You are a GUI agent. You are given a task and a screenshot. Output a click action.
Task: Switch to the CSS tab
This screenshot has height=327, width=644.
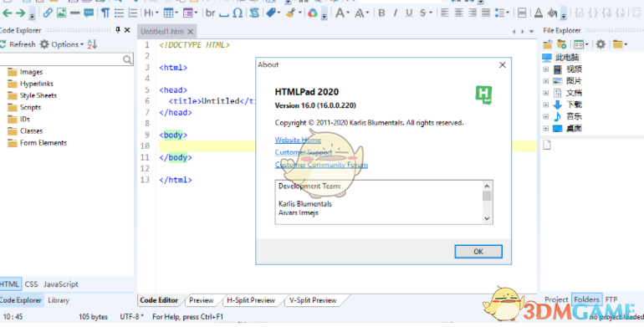coord(31,284)
